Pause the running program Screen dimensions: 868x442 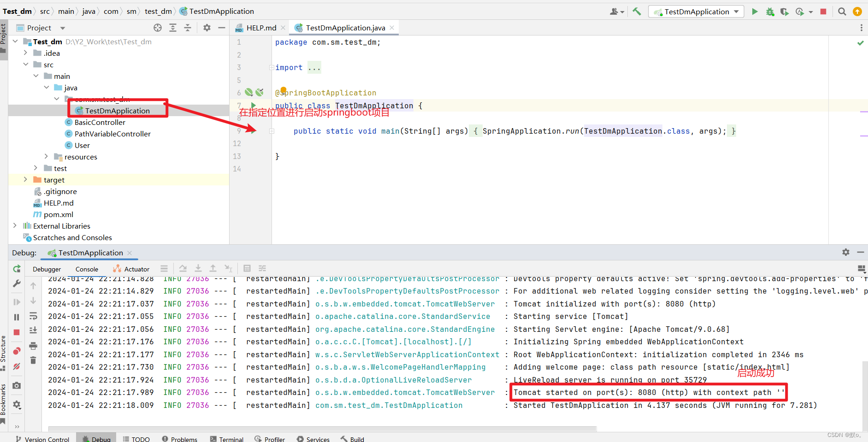(17, 317)
